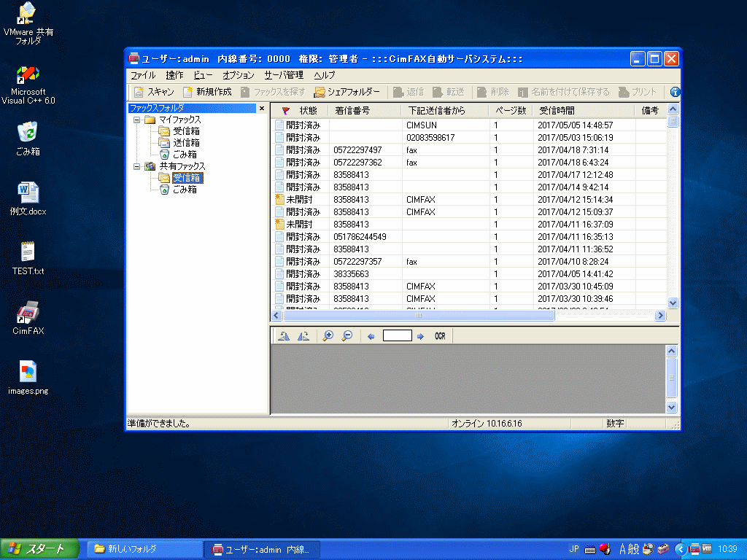747x560 pixels.
Task: Click the red flag column header icon
Action: (x=285, y=111)
